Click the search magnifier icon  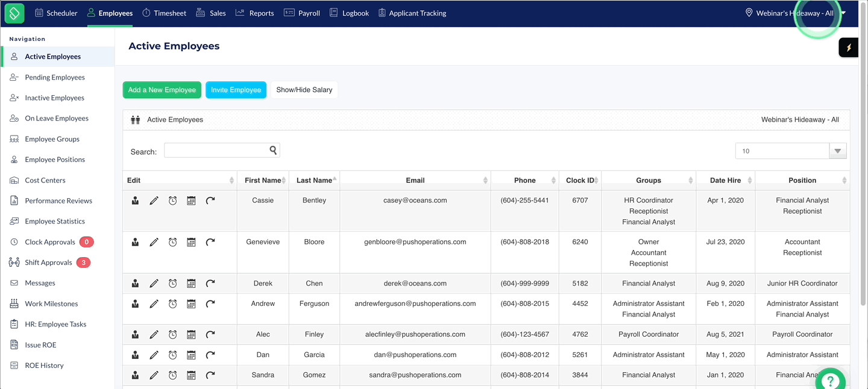[x=273, y=151]
